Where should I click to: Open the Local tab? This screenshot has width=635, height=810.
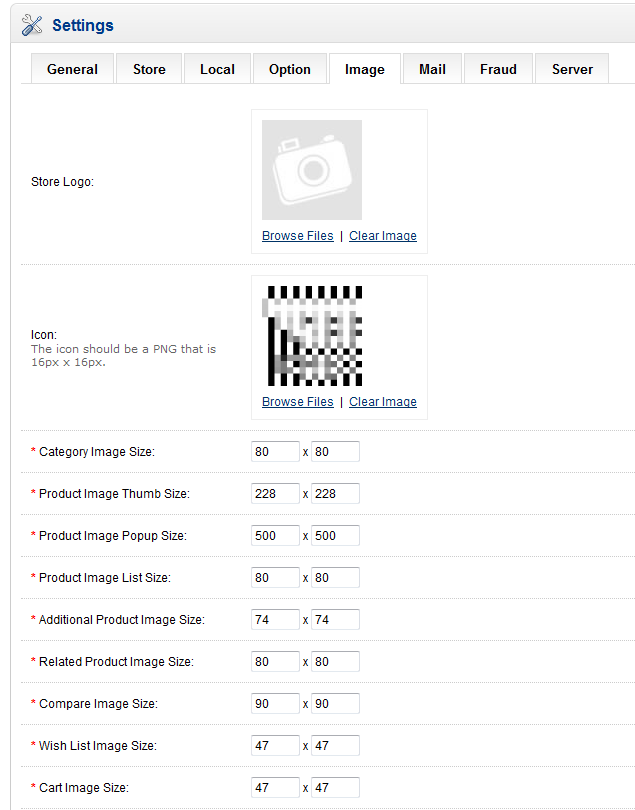click(x=217, y=69)
